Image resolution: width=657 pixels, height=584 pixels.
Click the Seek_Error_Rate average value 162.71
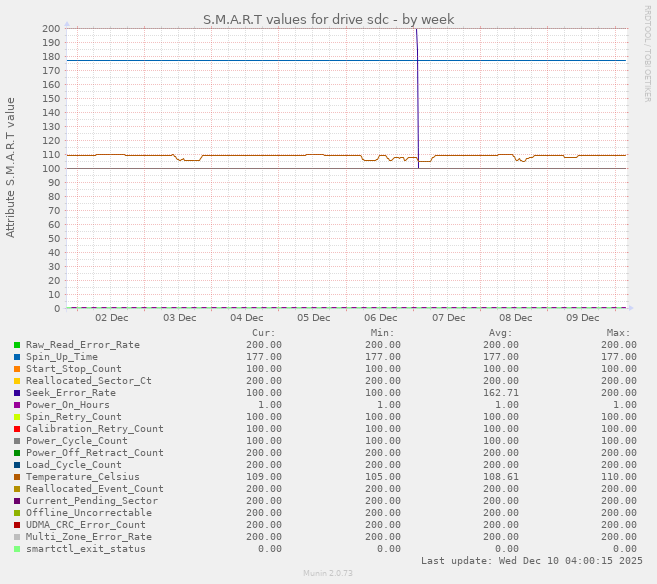click(x=501, y=393)
